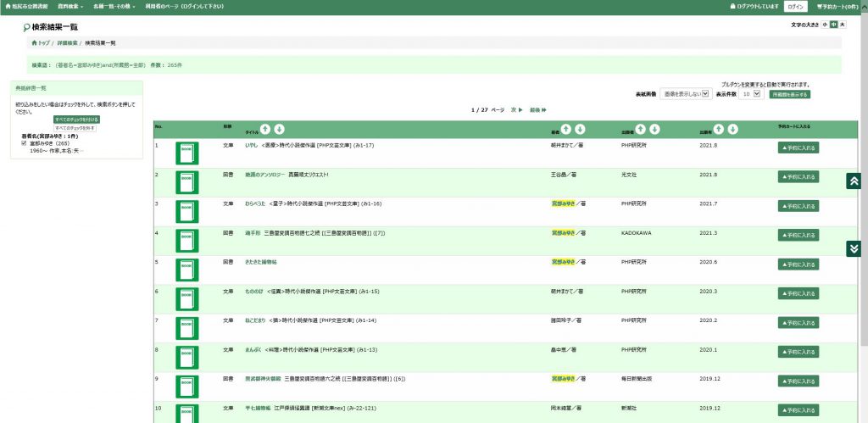Click the book cover icon in row 6
The width and height of the screenshot is (868, 423).
[x=187, y=299]
